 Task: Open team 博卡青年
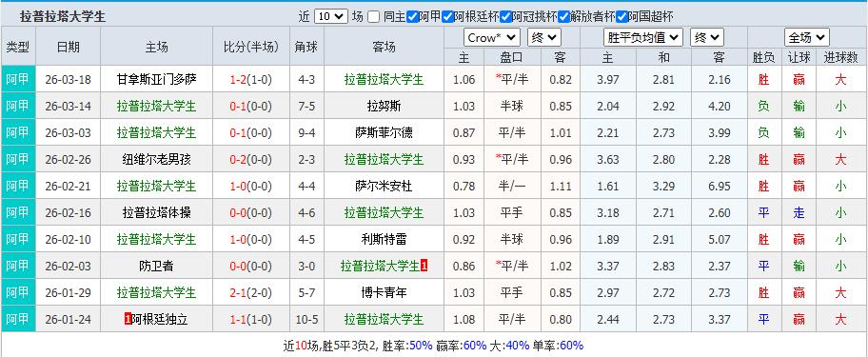click(384, 292)
